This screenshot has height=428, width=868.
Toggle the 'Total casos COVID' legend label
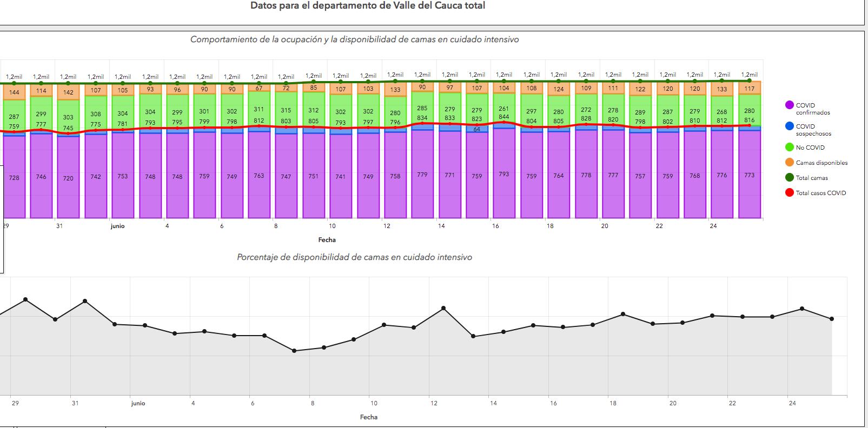point(820,193)
